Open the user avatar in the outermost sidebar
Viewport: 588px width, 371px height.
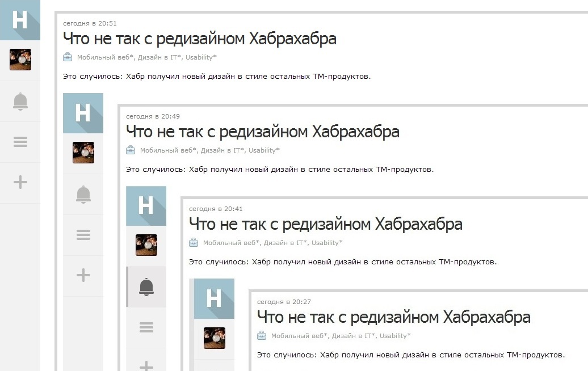[x=20, y=59]
